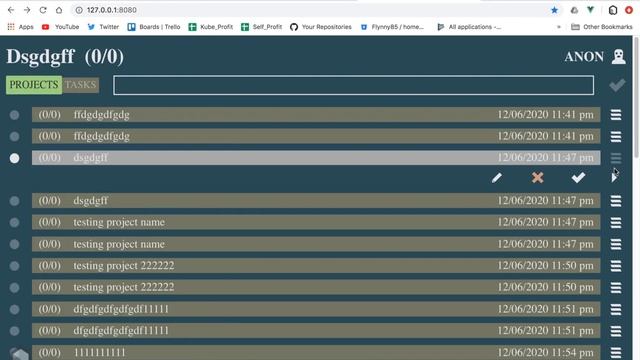Image resolution: width=640 pixels, height=360 pixels.
Task: Open the ANON user profile icon
Action: coord(618,56)
